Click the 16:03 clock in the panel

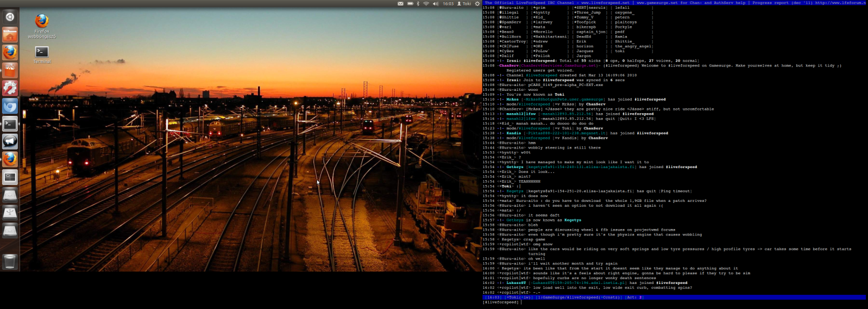coord(448,4)
